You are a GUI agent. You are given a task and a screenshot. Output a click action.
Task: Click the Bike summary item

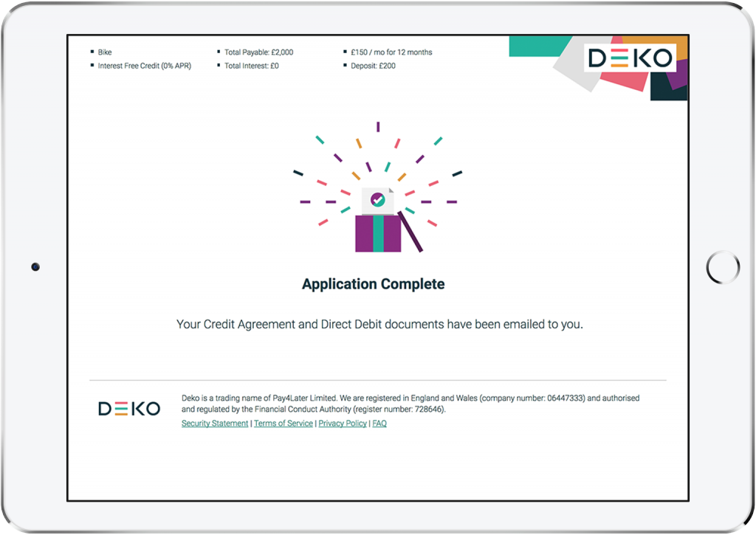(105, 52)
